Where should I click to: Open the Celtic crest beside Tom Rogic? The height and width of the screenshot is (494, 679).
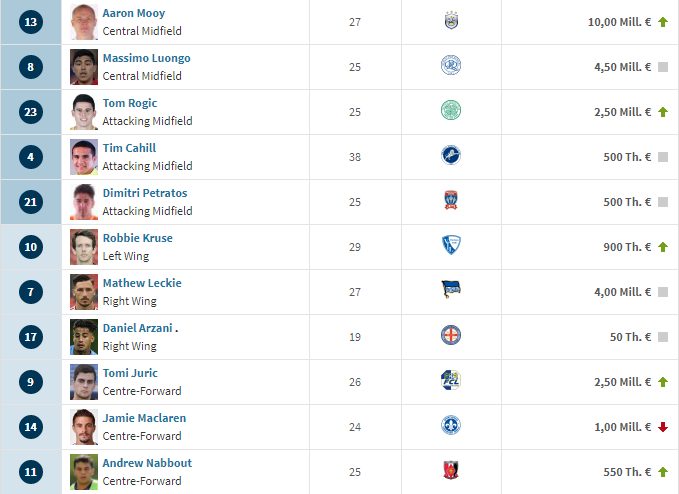pyautogui.click(x=451, y=110)
